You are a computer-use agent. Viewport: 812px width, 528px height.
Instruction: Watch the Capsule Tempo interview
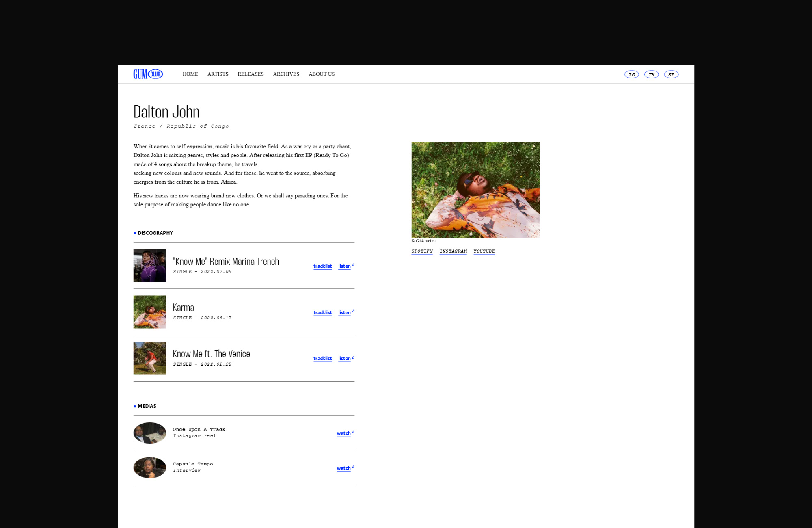pos(344,468)
